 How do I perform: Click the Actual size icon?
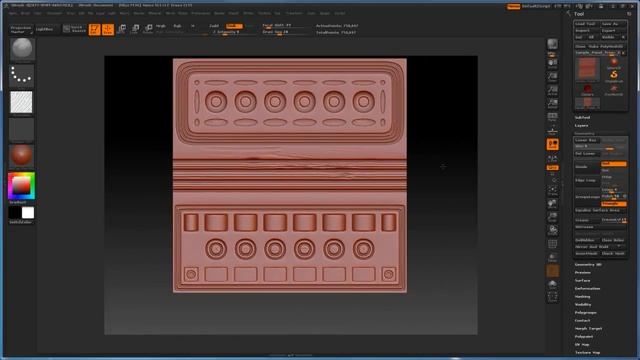553,90
